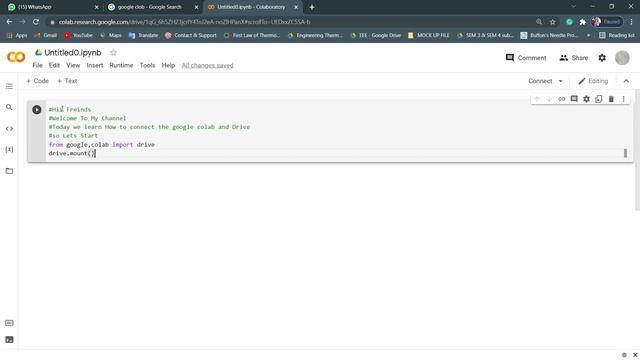Open Colab settings gear in header
Screen dimensions: 640x360
click(602, 58)
